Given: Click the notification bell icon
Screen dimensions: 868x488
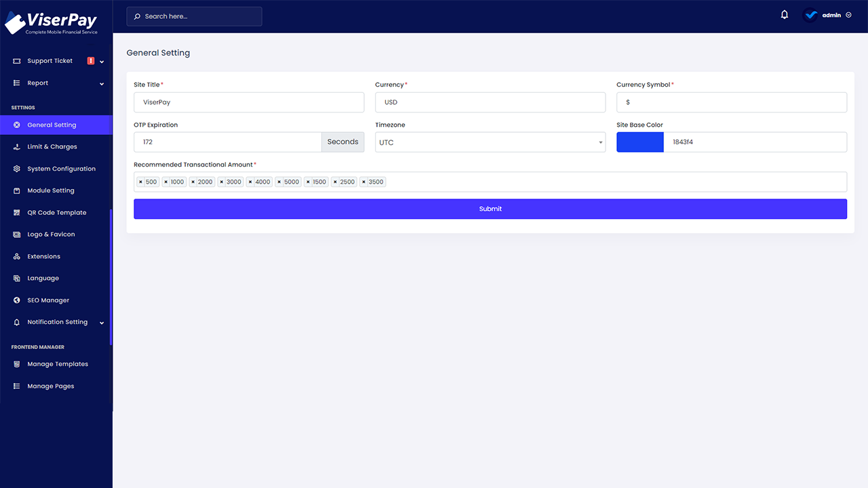Looking at the screenshot, I should pyautogui.click(x=785, y=14).
